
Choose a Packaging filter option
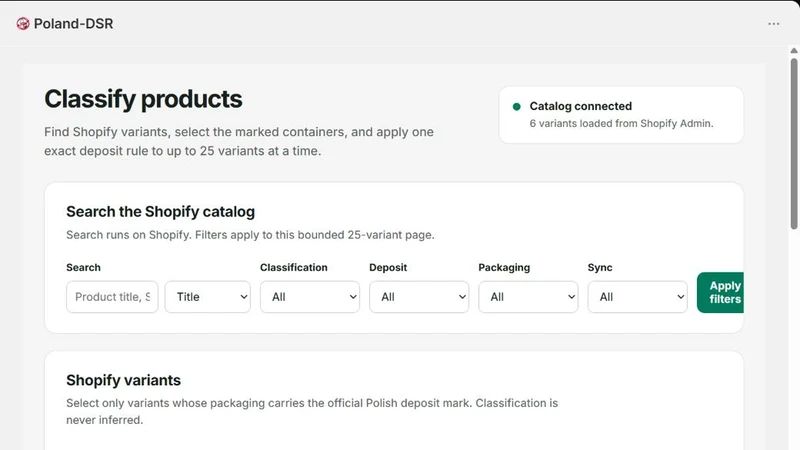tap(528, 297)
